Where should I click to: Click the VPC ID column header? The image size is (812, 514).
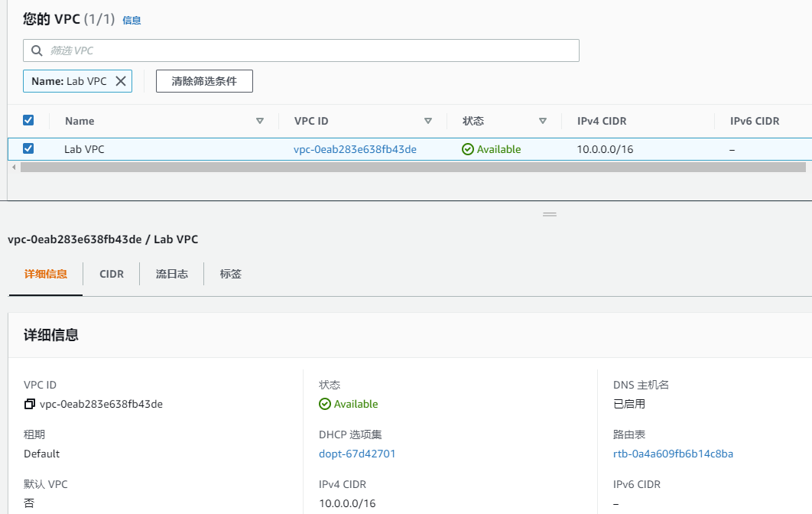pos(311,121)
